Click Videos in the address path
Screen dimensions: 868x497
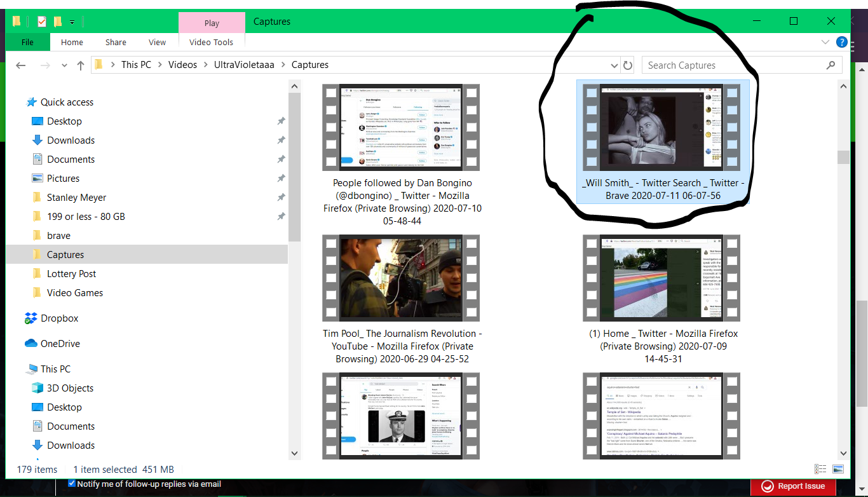[x=182, y=65]
